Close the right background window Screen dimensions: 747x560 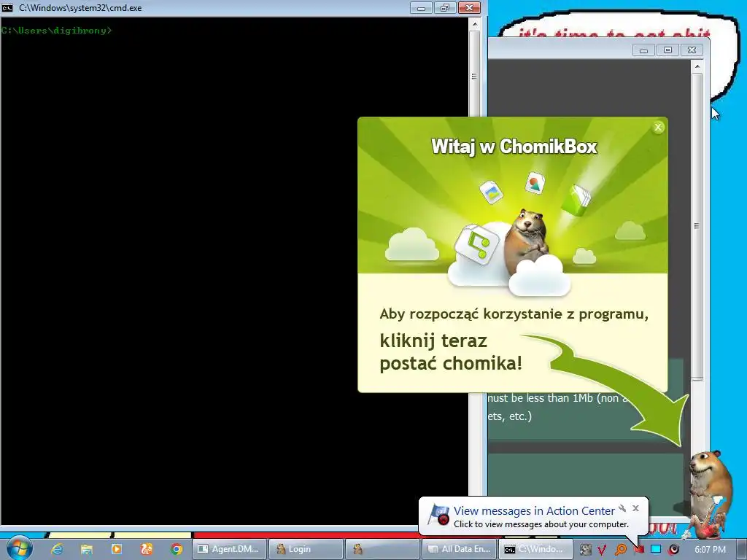(x=692, y=50)
